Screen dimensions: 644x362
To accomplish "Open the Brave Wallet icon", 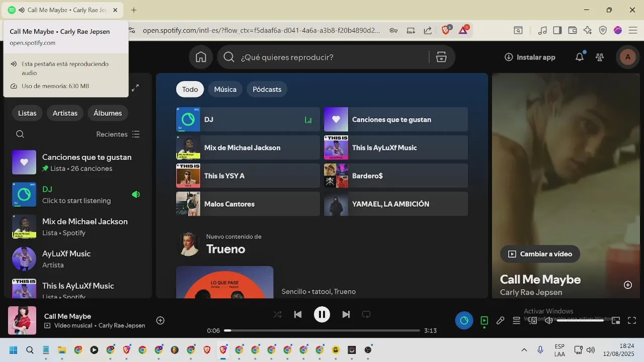I will [x=573, y=30].
